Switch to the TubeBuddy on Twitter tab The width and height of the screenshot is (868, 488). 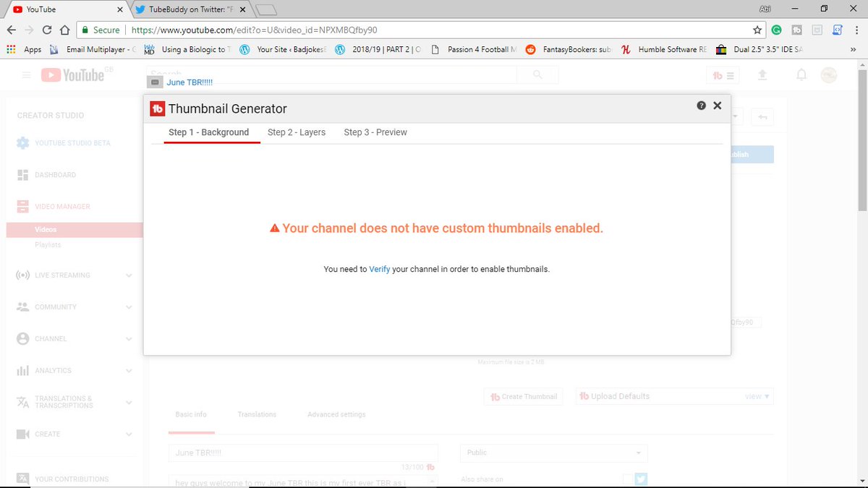coord(192,9)
